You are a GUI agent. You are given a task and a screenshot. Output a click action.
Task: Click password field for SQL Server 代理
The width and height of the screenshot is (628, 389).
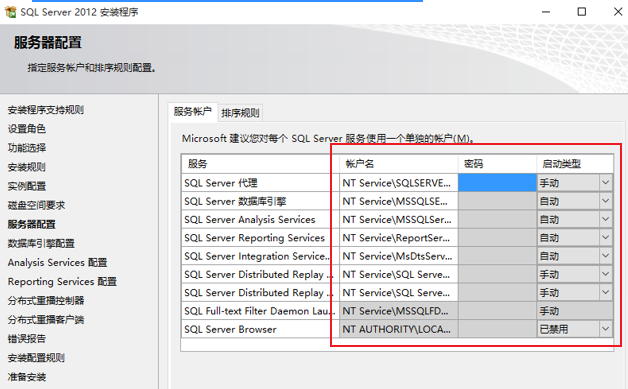[497, 183]
